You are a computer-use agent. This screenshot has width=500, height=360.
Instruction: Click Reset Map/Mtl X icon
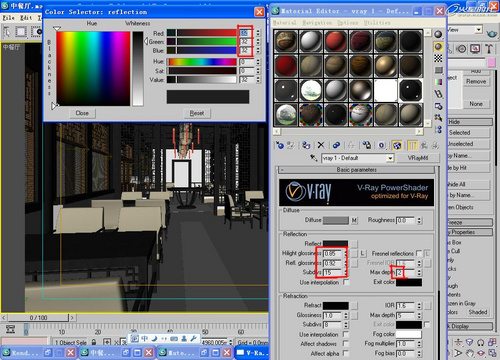coord(321,145)
